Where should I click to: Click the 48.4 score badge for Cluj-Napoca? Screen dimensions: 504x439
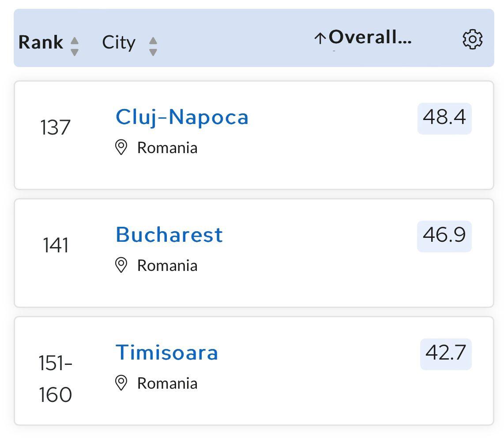click(x=444, y=118)
